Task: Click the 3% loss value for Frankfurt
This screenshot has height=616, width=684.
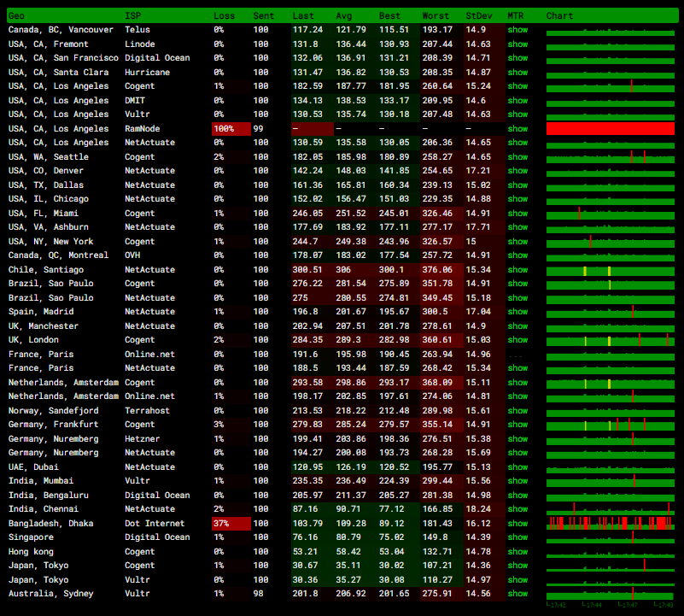Action: click(x=219, y=425)
